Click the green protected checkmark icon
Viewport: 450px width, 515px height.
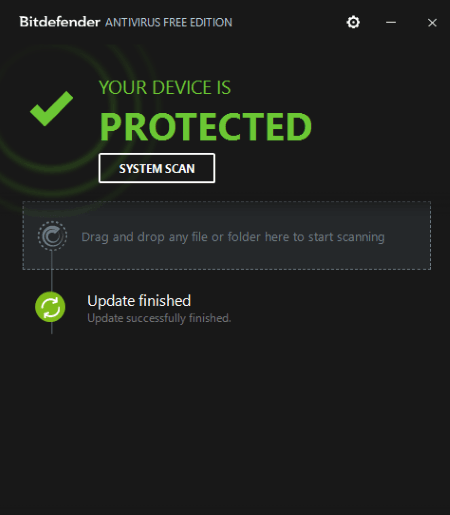point(51,108)
